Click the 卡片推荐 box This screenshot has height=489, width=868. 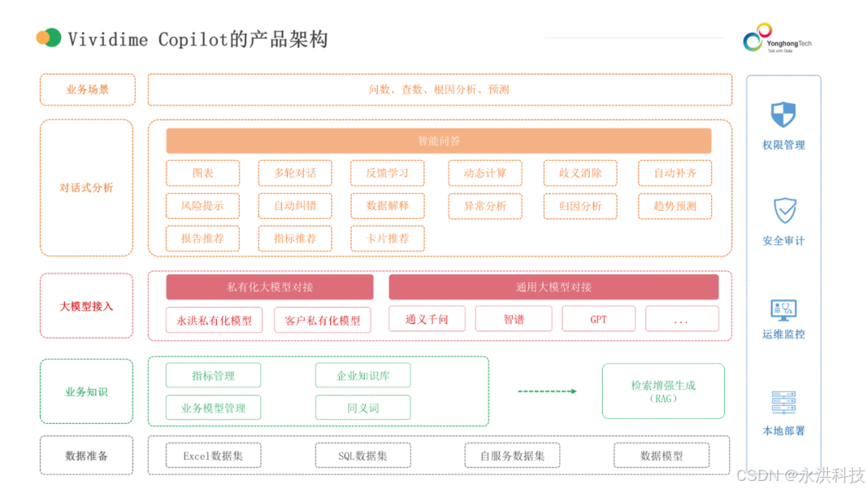(387, 239)
